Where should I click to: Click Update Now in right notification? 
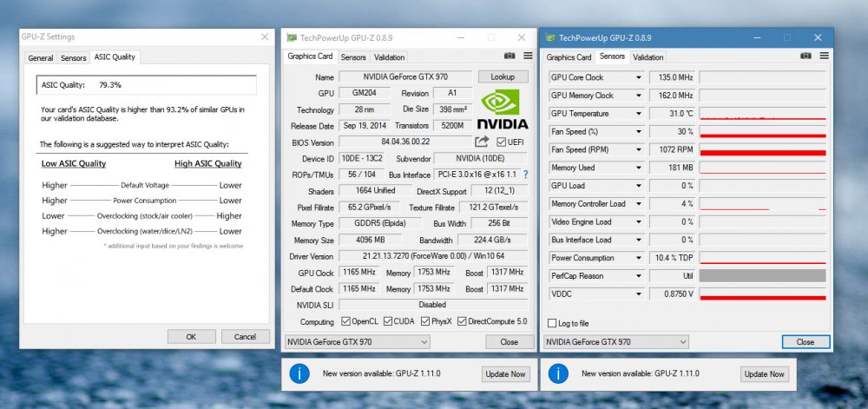[x=764, y=374]
